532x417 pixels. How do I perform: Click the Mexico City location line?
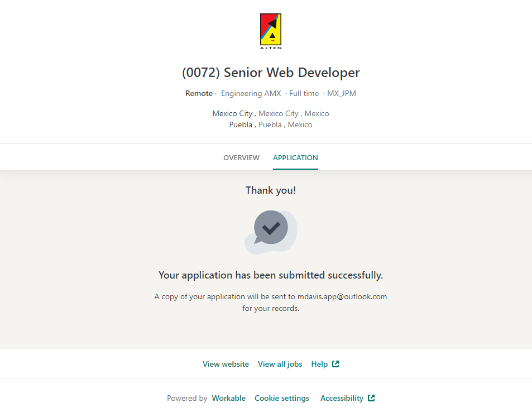coord(271,113)
